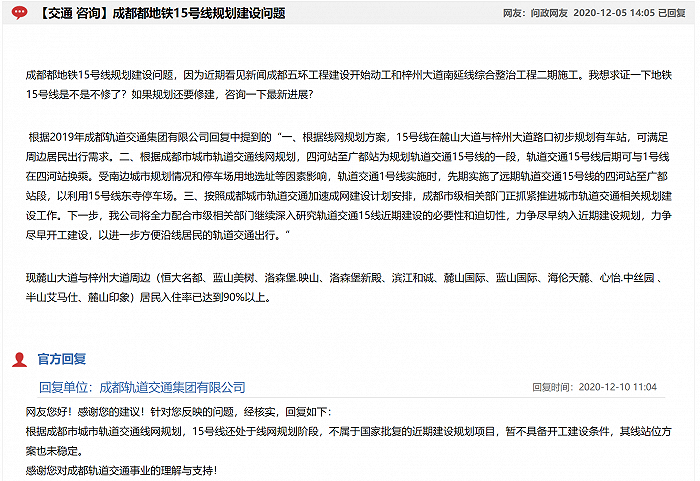Click the reply line 网友您好！感谢您的建议

tap(179, 412)
